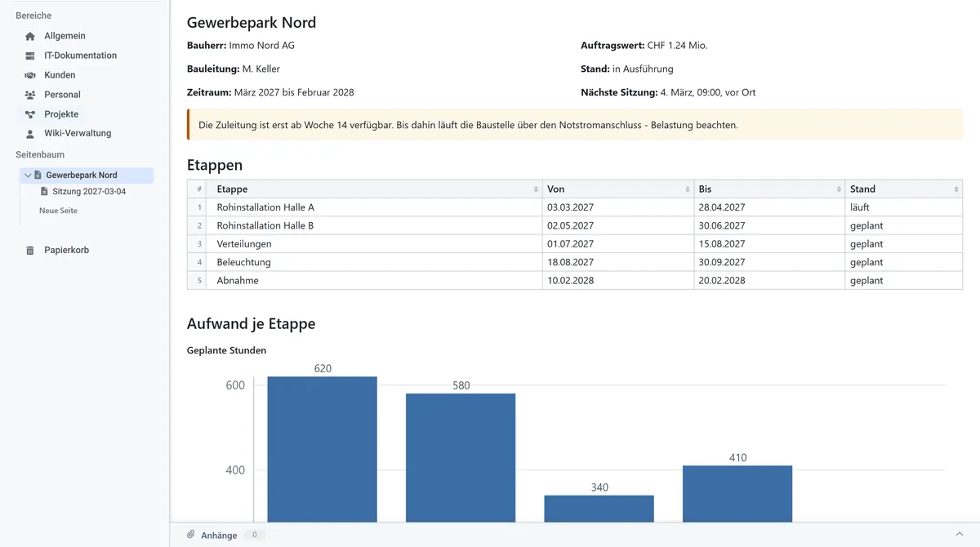The image size is (980, 547).
Task: Click the Bauleitung value M. Keller
Action: click(261, 69)
